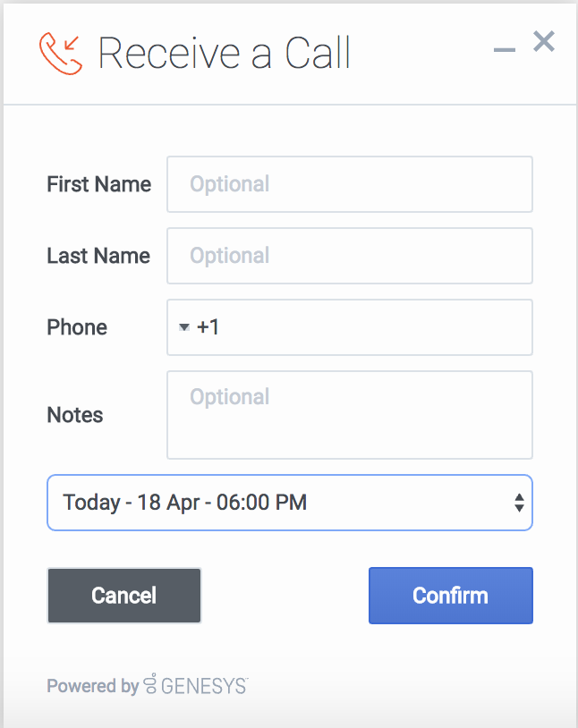Click the Phone label
Viewport: 578px width, 728px height.
77,327
